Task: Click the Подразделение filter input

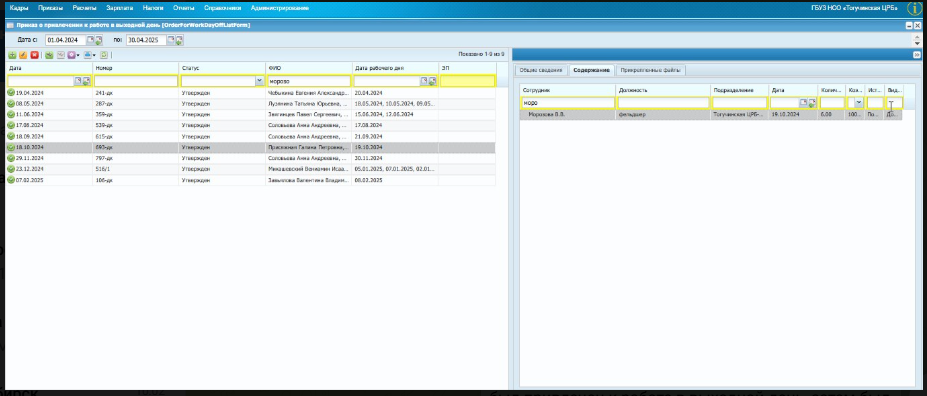Action: 740,102
